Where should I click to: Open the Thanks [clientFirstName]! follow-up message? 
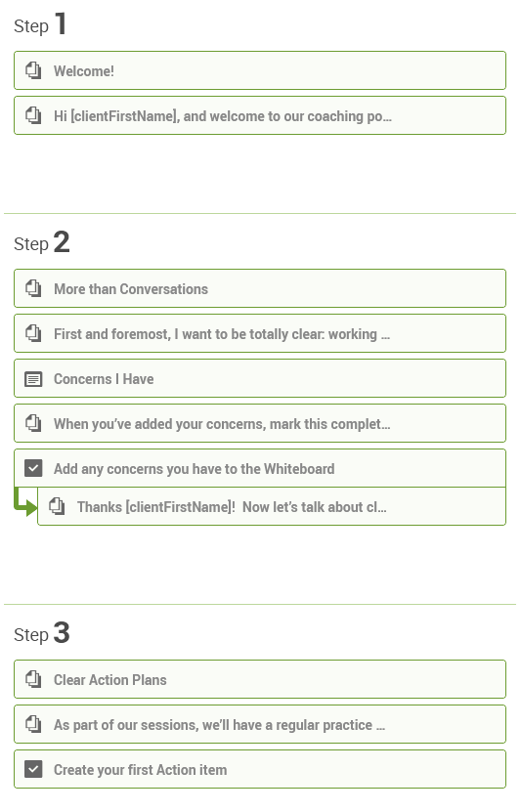coord(272,506)
